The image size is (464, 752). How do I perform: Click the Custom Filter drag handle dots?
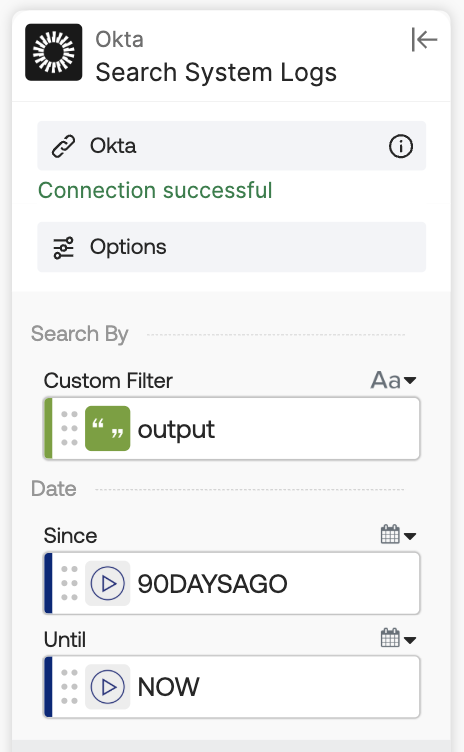click(69, 428)
